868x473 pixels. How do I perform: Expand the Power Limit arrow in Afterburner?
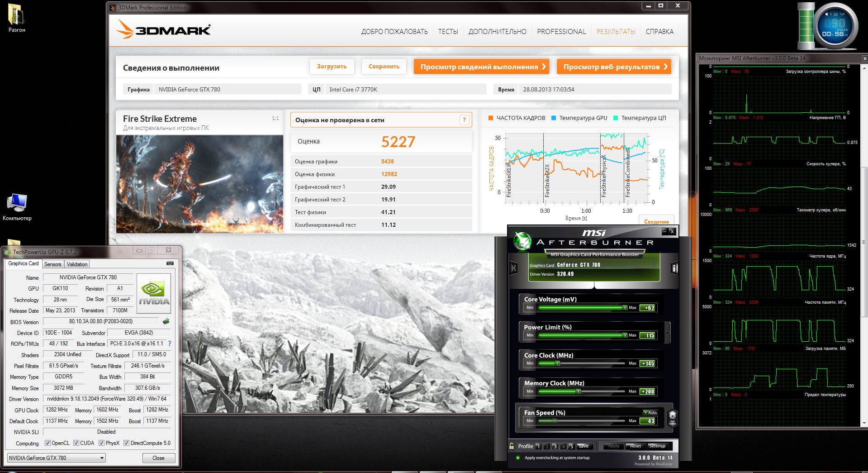[667, 334]
